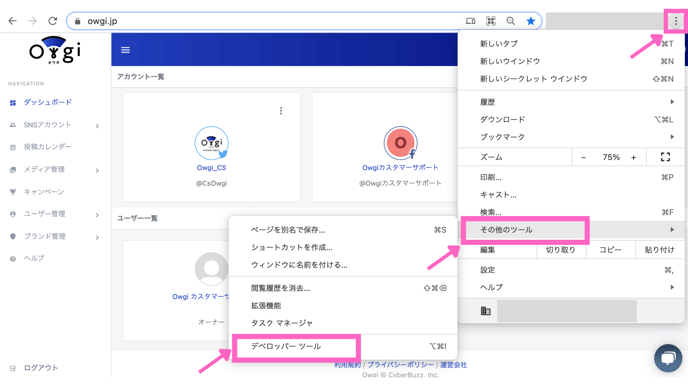Click 切り取り in edit row
The height and width of the screenshot is (387, 688).
(x=560, y=250)
